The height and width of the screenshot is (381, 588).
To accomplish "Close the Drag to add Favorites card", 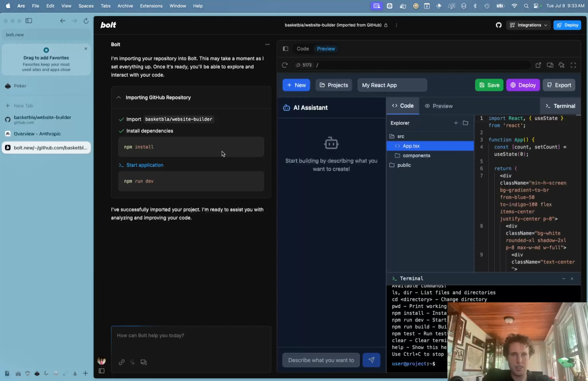I will (x=86, y=49).
